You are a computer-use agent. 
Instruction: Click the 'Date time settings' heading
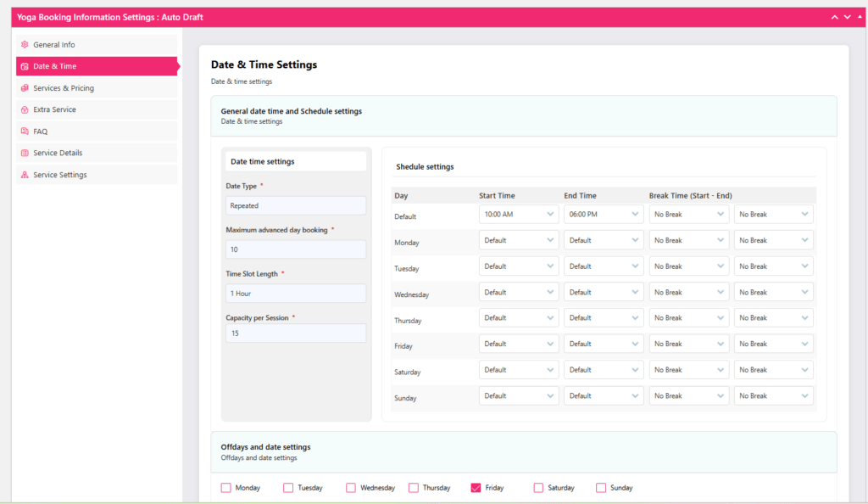pyautogui.click(x=263, y=162)
